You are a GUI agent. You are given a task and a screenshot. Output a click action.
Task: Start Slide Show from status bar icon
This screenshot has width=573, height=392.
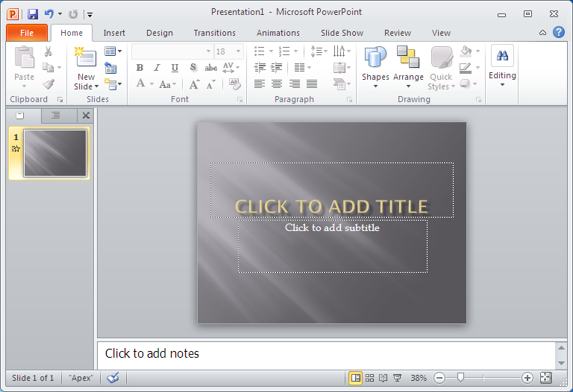[398, 378]
